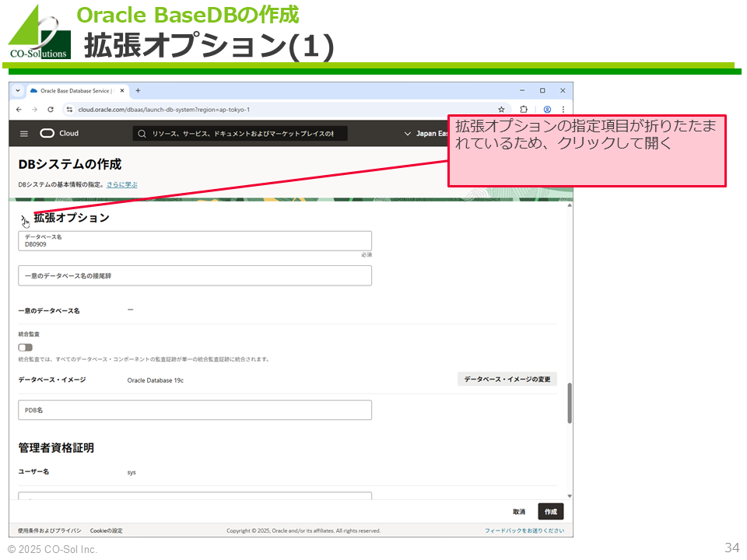
Task: Maximize the browser window
Action: (542, 90)
